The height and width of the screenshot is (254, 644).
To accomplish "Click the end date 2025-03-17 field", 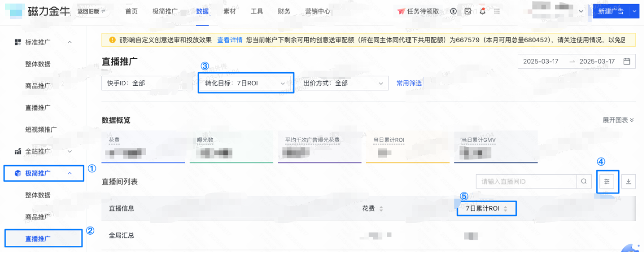I will (596, 61).
